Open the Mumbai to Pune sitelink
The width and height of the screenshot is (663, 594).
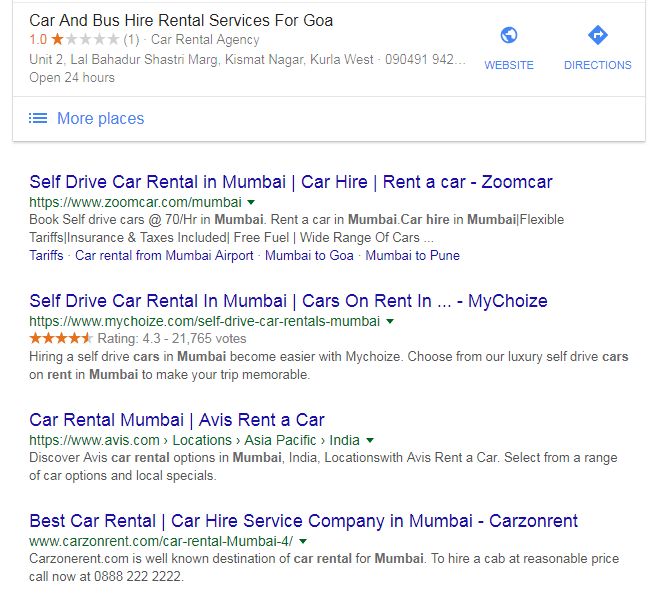point(412,255)
